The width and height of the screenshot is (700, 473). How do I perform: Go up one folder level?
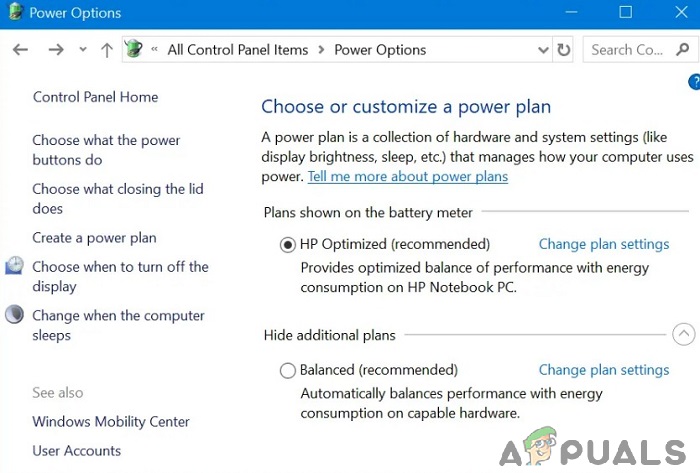[107, 50]
